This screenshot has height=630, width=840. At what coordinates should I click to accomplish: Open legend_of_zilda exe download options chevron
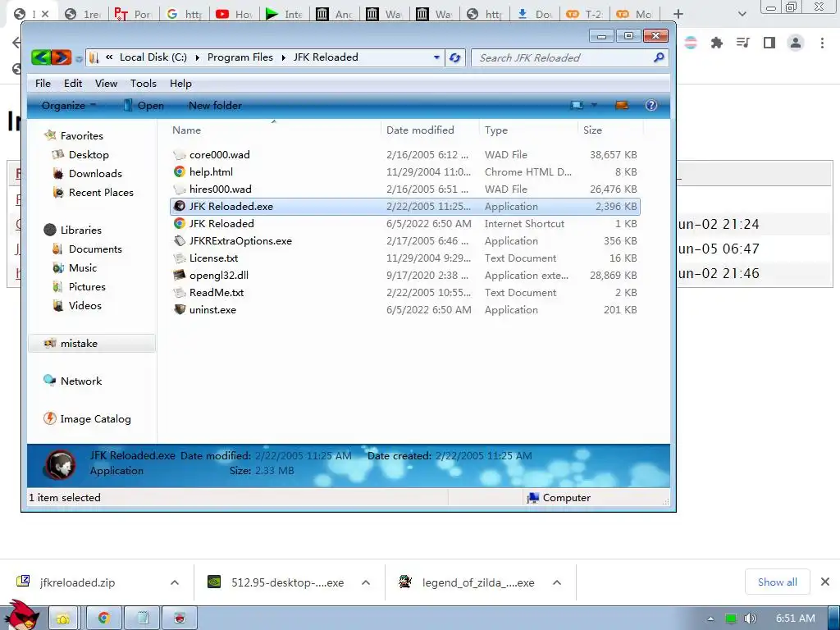(x=557, y=582)
